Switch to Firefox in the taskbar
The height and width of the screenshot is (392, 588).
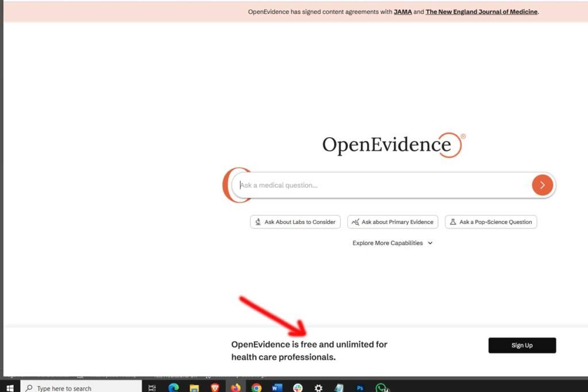[235, 387]
